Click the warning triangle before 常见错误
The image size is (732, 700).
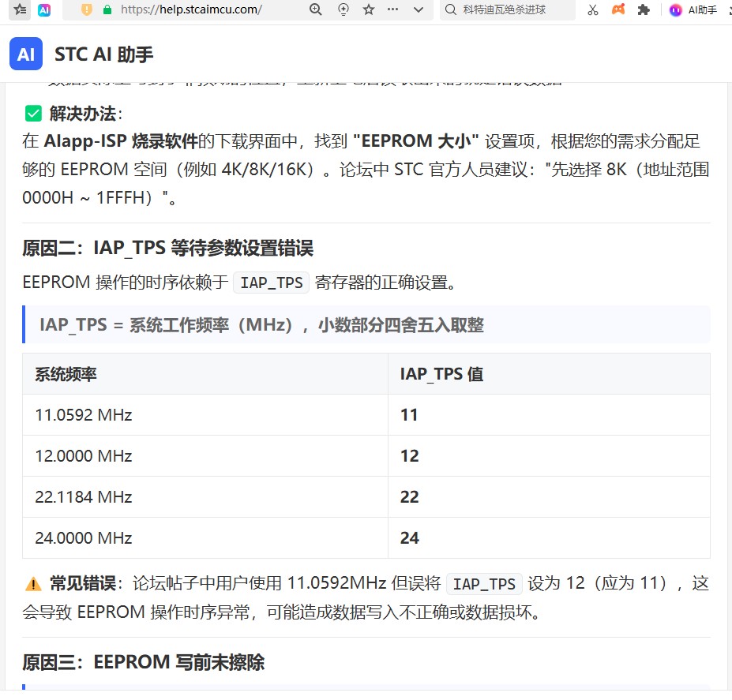click(33, 584)
